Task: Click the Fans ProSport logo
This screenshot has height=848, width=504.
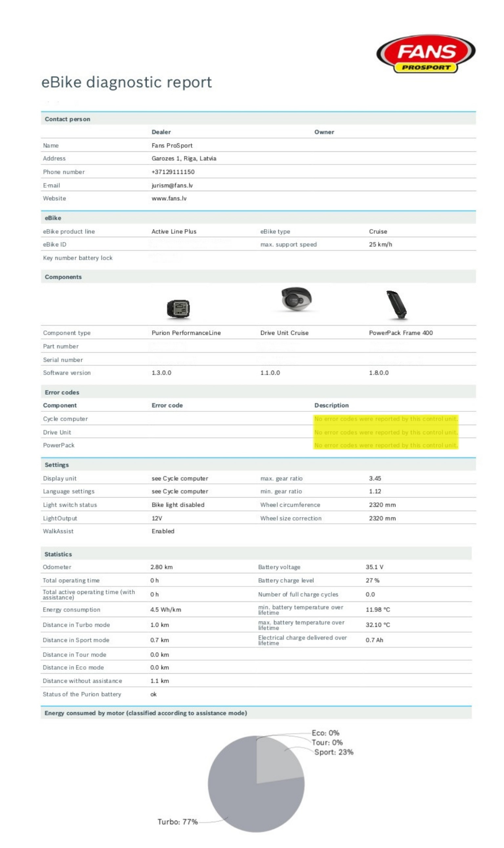Action: 426,54
